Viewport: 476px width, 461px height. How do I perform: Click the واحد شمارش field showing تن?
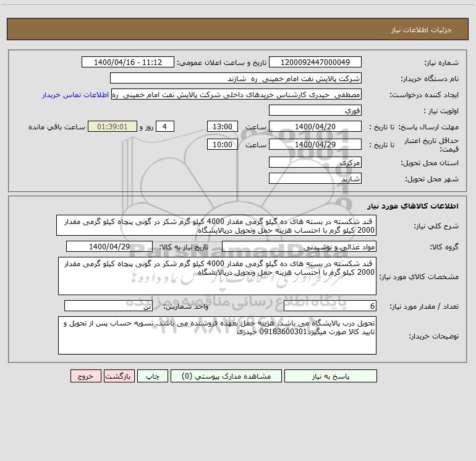coord(108,306)
